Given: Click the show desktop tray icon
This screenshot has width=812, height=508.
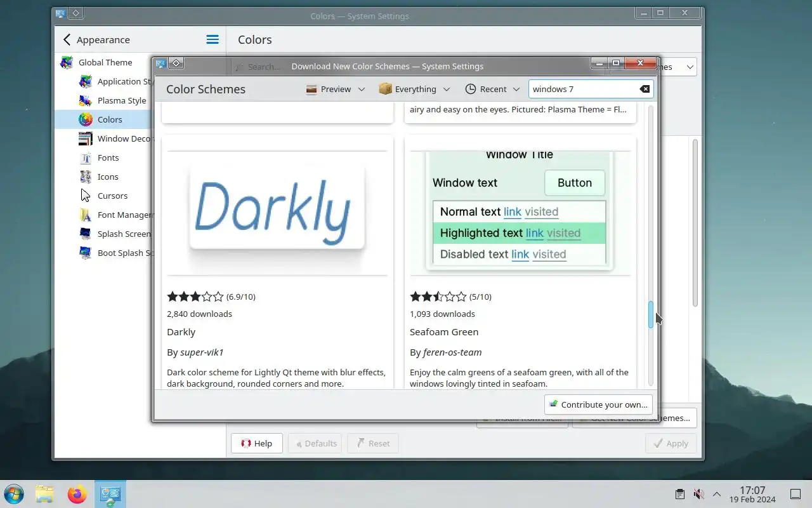Looking at the screenshot, I should coord(796,494).
